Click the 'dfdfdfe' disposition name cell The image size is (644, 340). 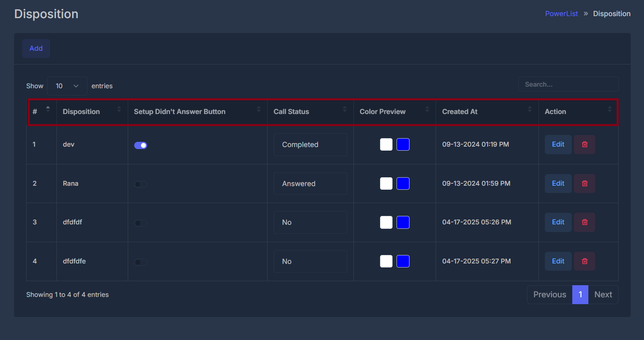(74, 261)
